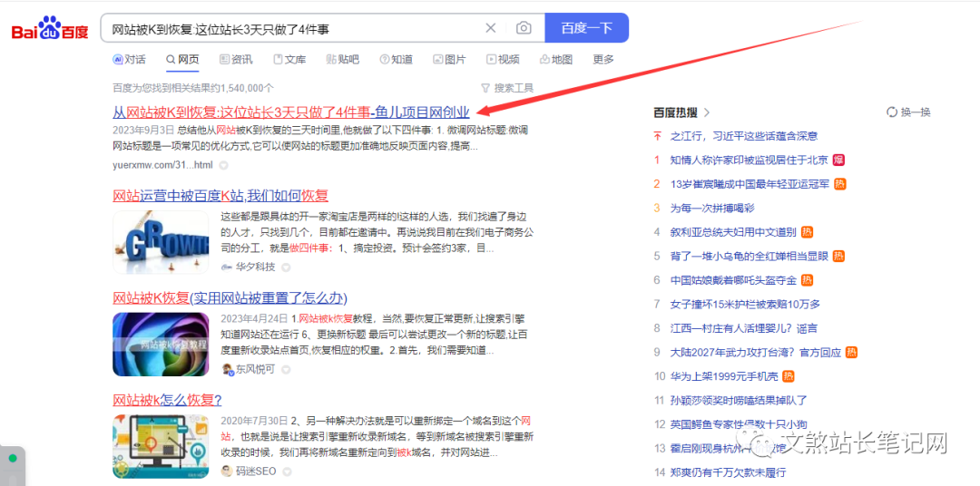Open the 视频 tab
This screenshot has height=486, width=980.
(502, 60)
